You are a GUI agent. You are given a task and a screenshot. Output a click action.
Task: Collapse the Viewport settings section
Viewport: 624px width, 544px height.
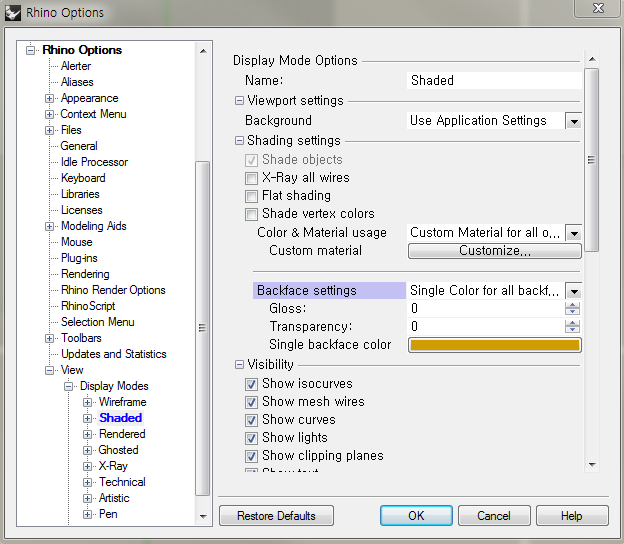tap(239, 101)
